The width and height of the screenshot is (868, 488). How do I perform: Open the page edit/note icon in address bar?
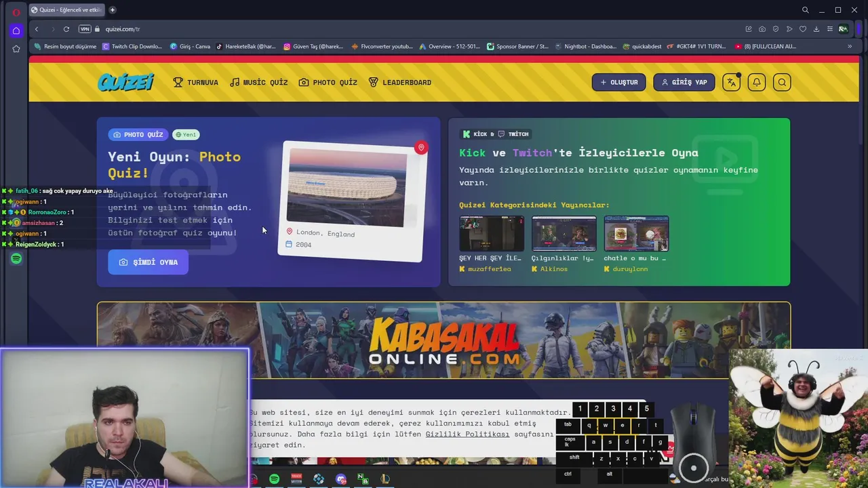click(x=749, y=29)
